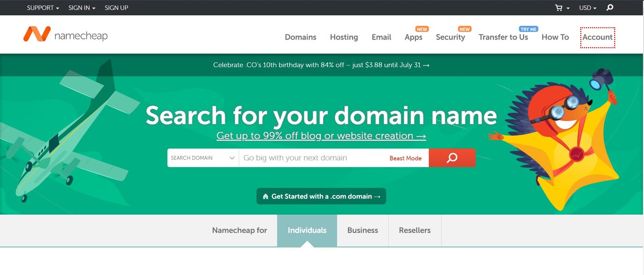This screenshot has height=275, width=644.
Task: Select the Business tab
Action: click(x=362, y=230)
